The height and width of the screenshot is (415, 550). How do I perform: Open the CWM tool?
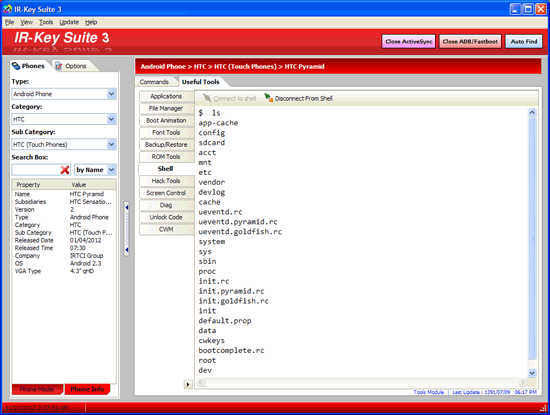tap(166, 229)
